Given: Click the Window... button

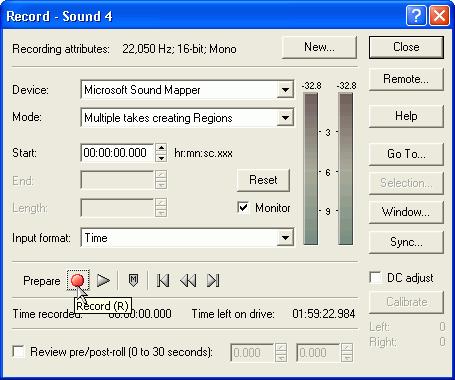Looking at the screenshot, I should click(x=406, y=212).
